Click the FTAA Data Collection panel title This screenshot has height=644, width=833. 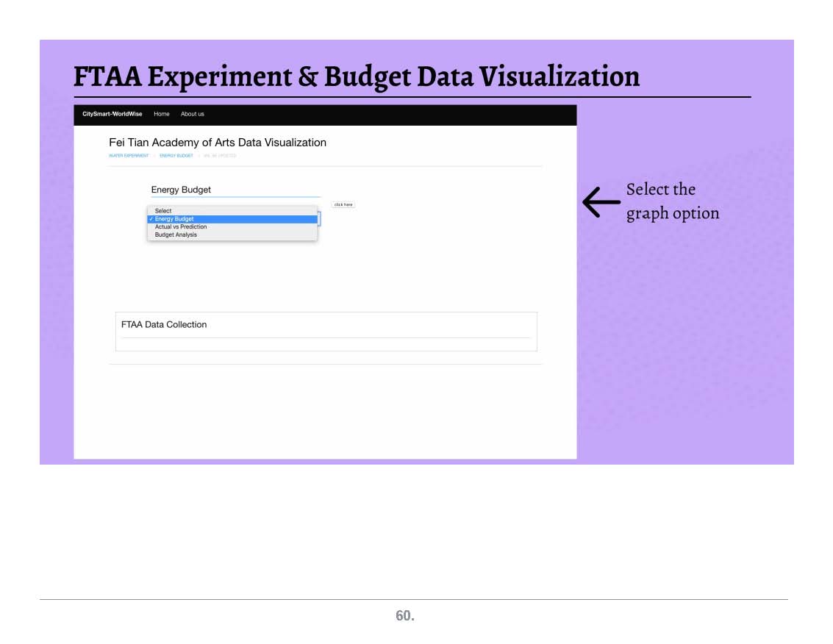164,324
